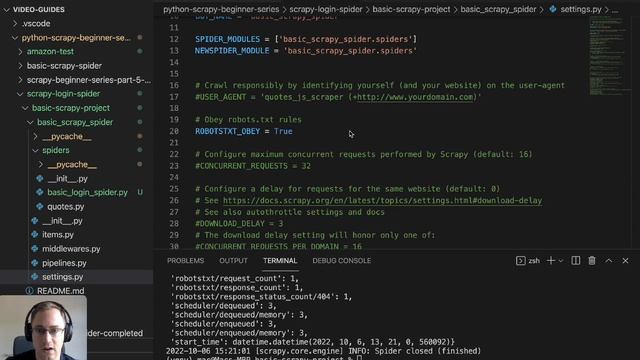Click the Python icon beside quotes.py
Image resolution: width=640 pixels, height=360 pixels.
point(40,207)
